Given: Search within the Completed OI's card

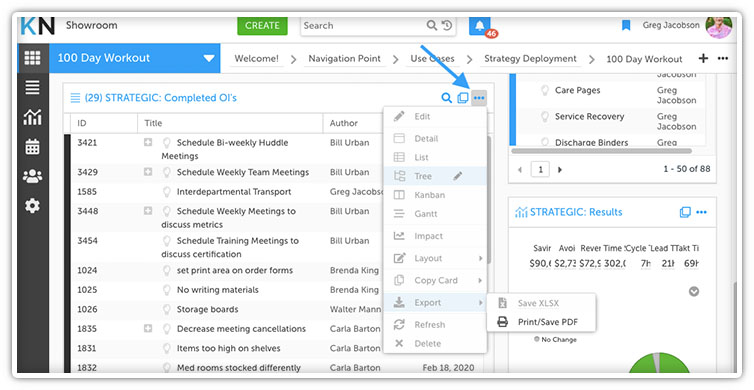Looking at the screenshot, I should (446, 98).
